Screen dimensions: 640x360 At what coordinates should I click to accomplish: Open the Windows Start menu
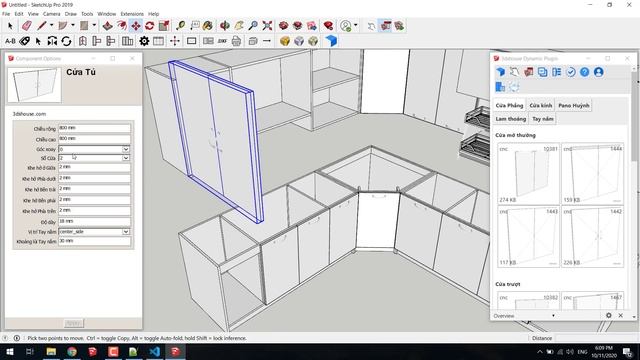9,351
